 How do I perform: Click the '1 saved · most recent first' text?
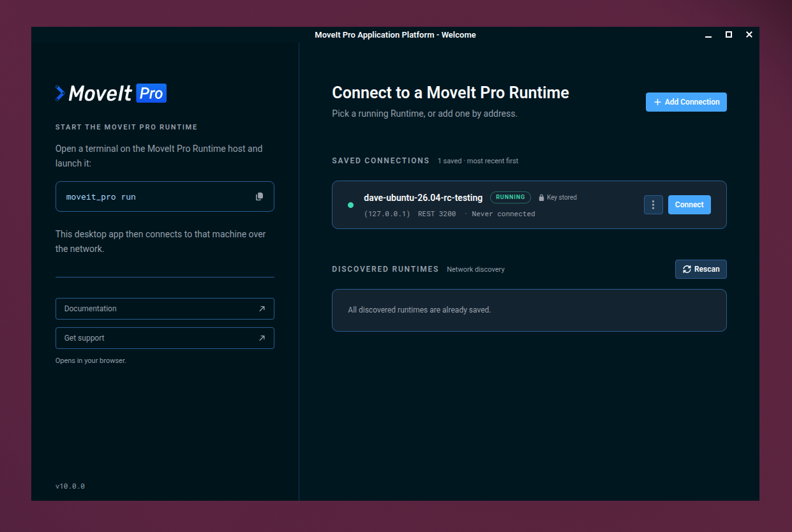(478, 161)
